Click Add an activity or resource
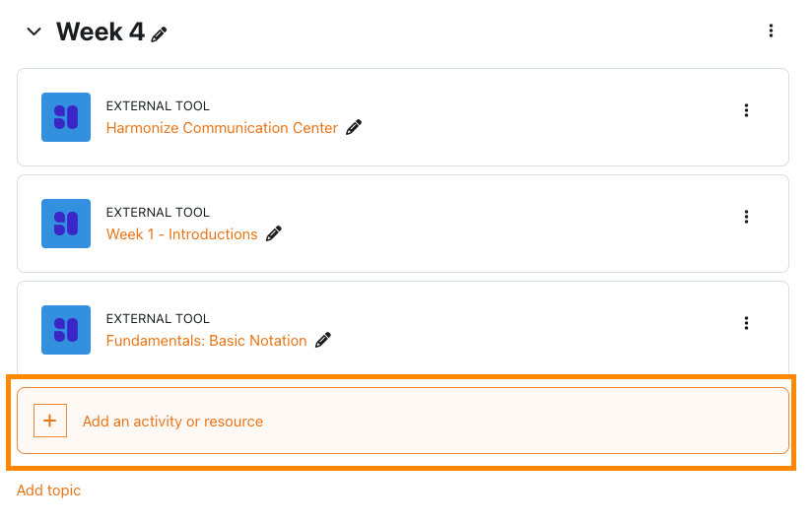 172,422
